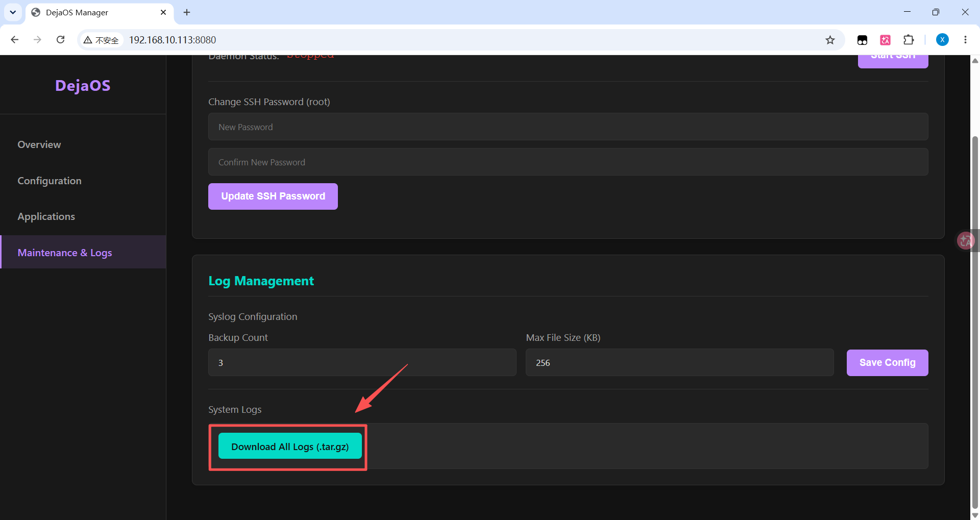Open the black mask extension icon
Image resolution: width=980 pixels, height=520 pixels.
click(x=862, y=40)
